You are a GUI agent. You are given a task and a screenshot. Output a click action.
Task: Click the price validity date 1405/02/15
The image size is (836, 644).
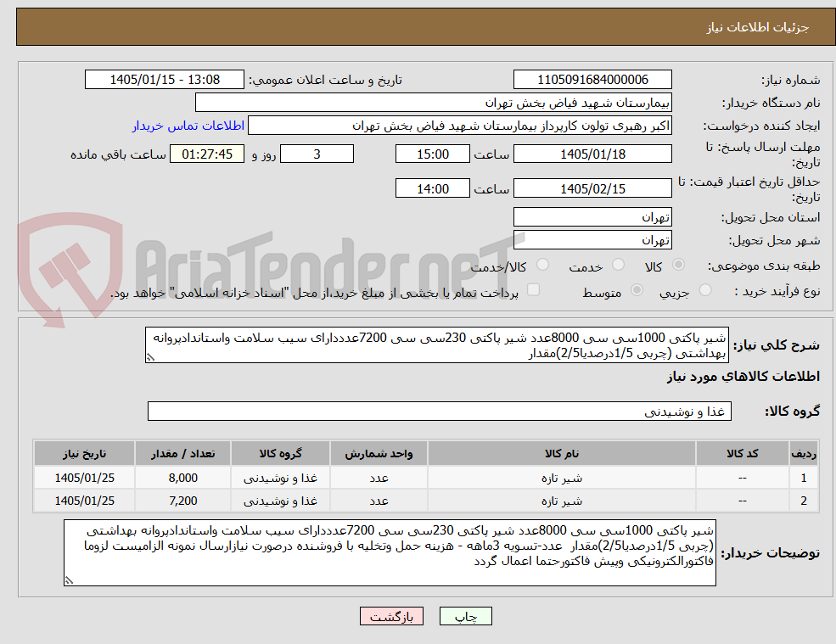592,188
